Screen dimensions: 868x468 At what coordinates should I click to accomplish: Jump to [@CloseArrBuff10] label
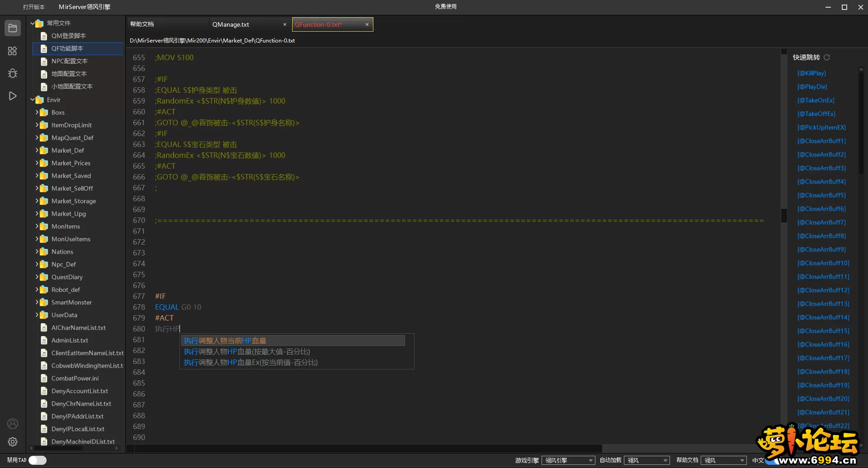point(823,263)
